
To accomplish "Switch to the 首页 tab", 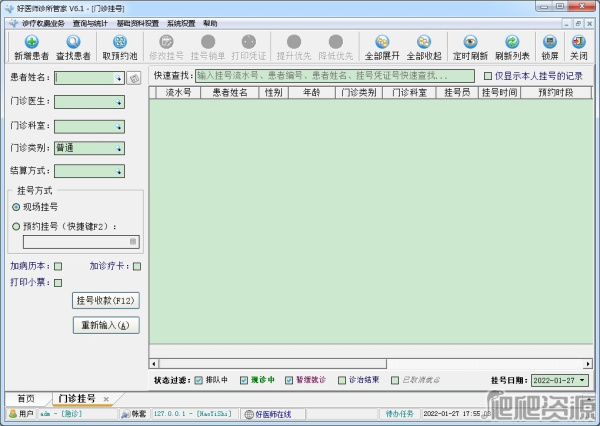I will click(24, 398).
